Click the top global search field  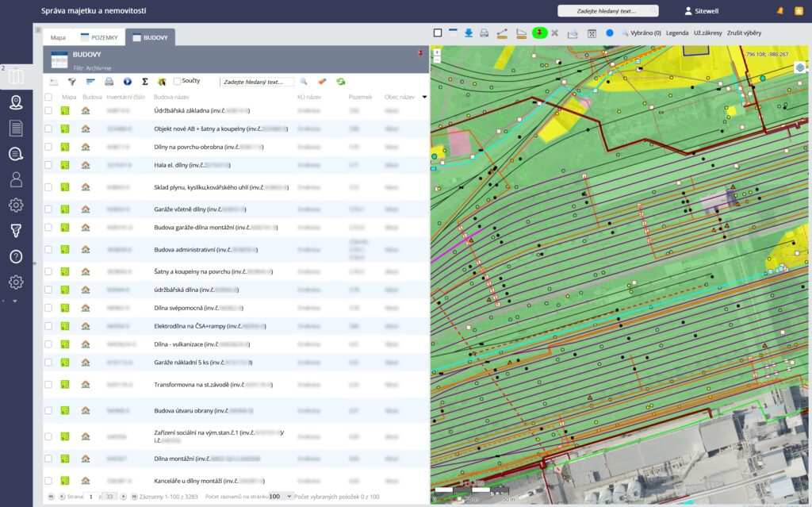coord(607,11)
